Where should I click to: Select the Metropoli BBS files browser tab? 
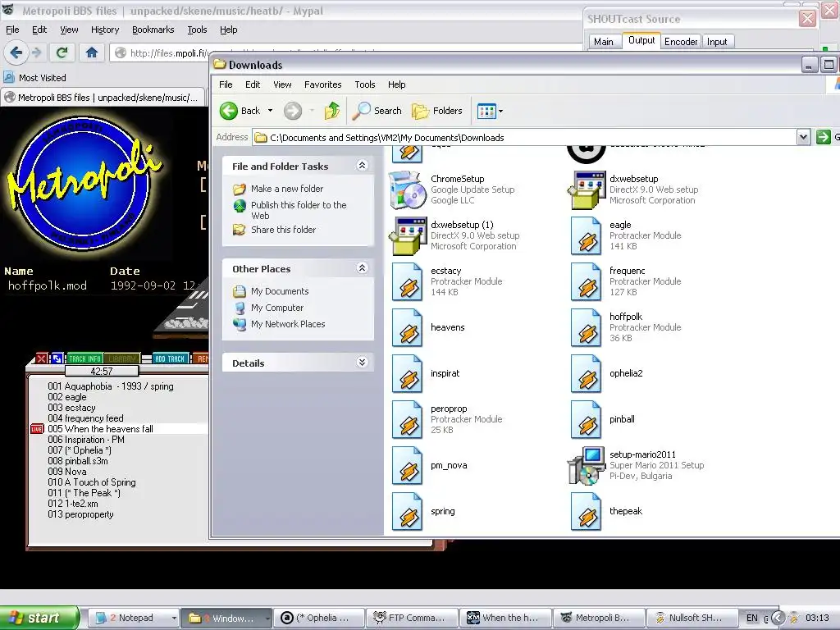103,98
